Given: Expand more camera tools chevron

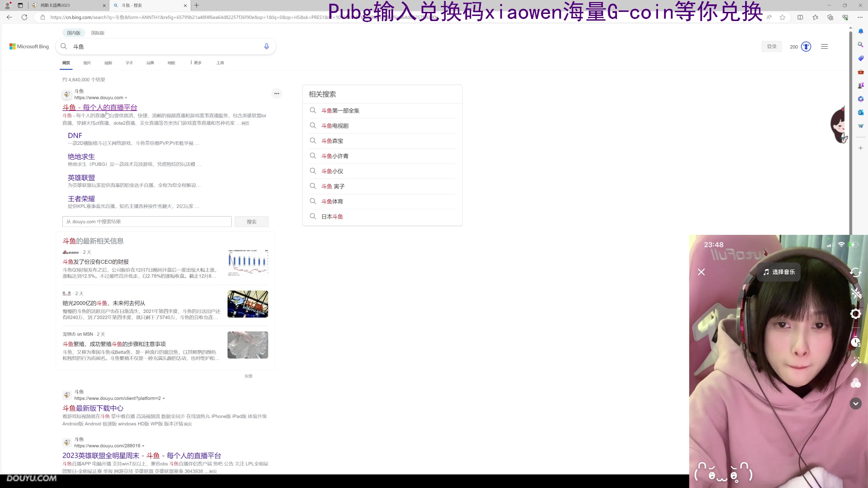Looking at the screenshot, I should point(856,404).
